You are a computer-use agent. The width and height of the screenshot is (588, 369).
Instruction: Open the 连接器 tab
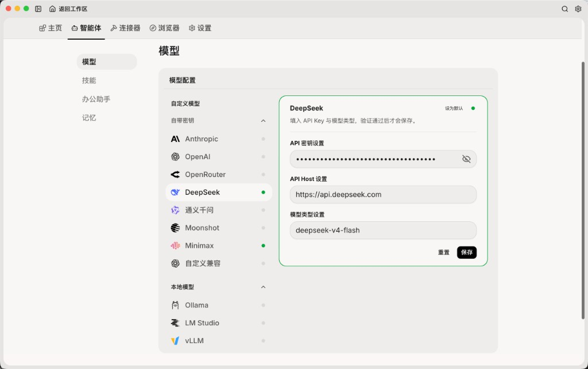pyautogui.click(x=125, y=28)
